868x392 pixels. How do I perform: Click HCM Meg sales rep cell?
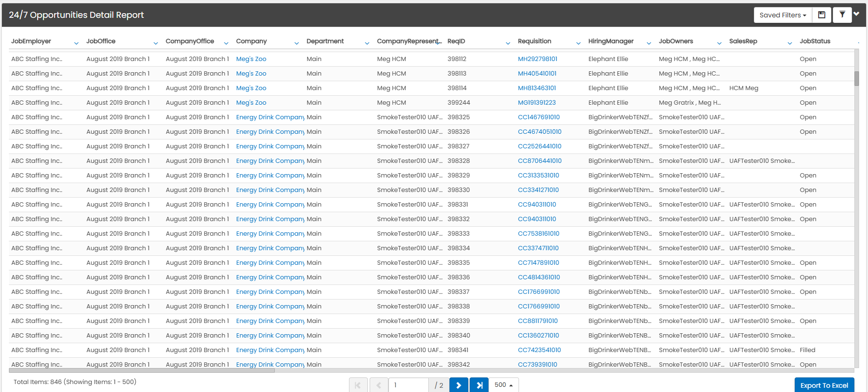[x=744, y=88]
